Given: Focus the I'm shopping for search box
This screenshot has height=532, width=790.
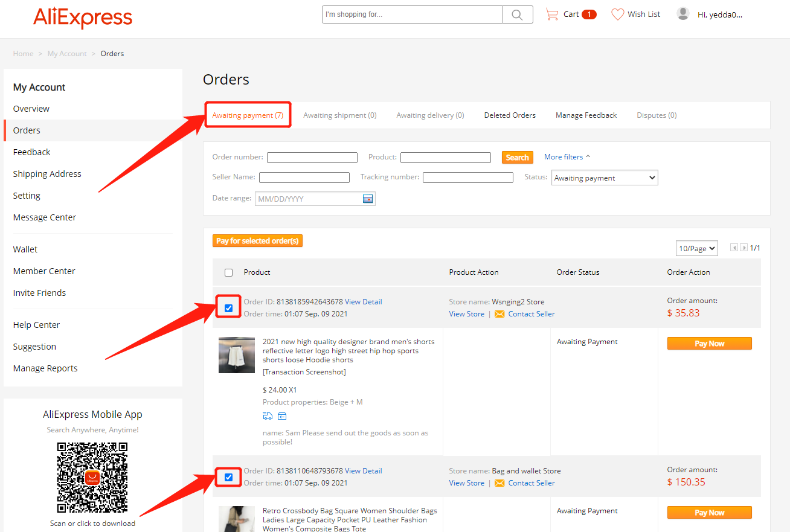Looking at the screenshot, I should coord(413,14).
